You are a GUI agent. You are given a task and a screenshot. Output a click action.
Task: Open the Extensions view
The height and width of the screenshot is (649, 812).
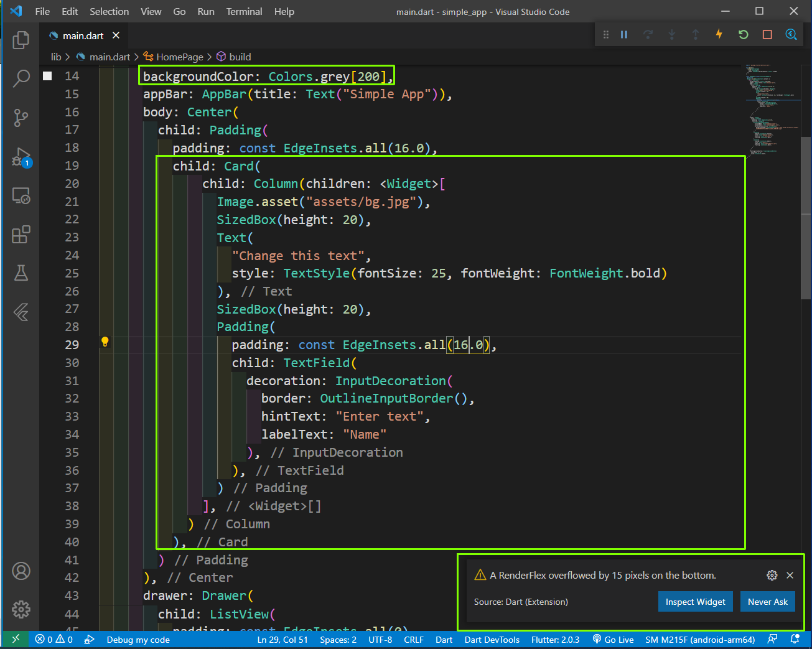(x=21, y=235)
